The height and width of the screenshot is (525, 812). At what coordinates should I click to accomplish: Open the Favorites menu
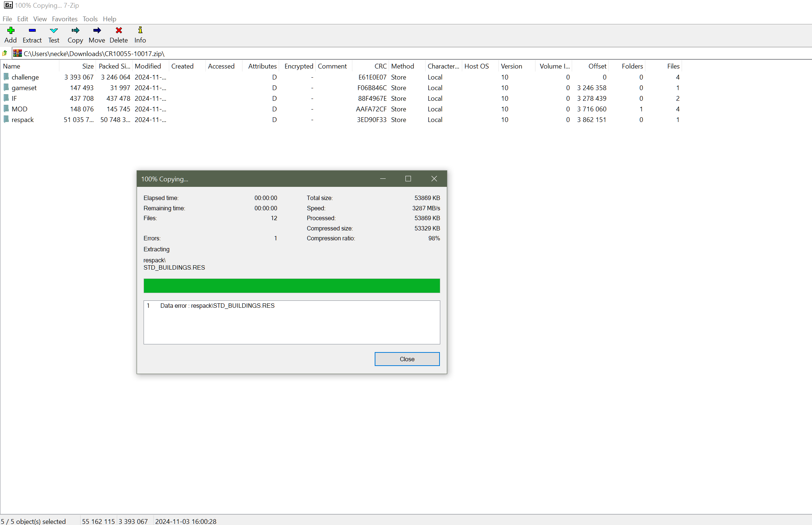(x=65, y=19)
